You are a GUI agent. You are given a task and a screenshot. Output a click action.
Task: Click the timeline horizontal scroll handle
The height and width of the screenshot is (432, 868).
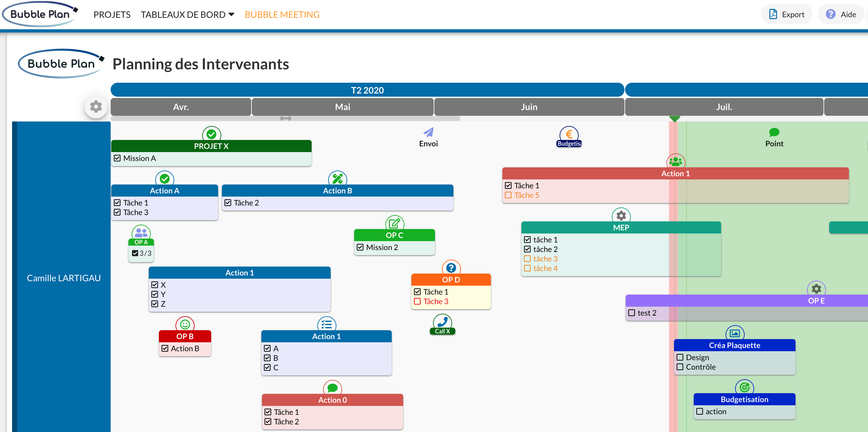[x=286, y=118]
